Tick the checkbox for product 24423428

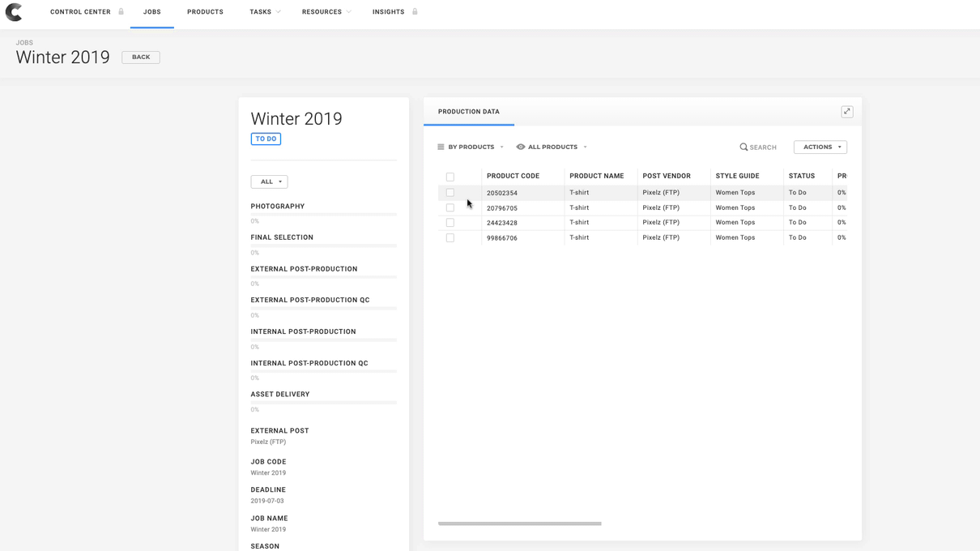(450, 223)
